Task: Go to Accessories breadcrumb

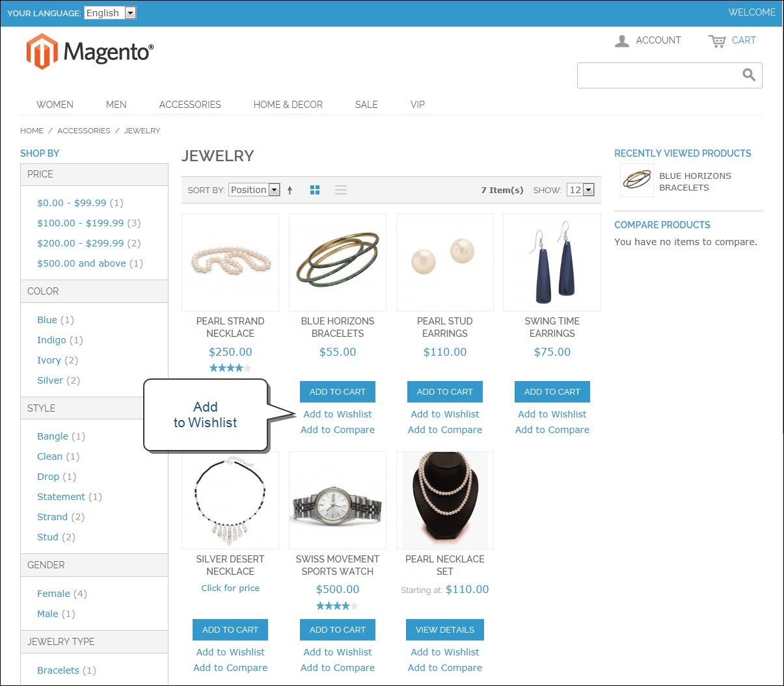Action: (84, 131)
